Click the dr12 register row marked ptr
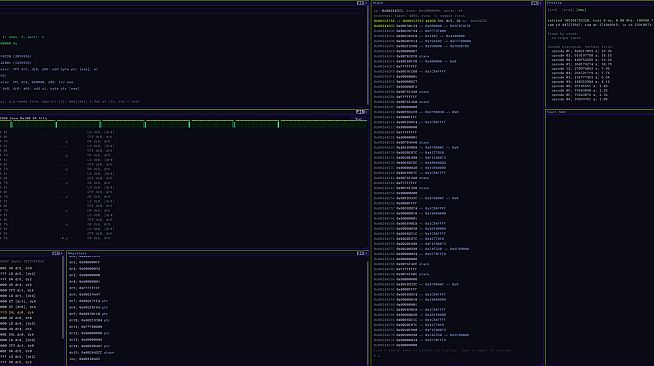 89,333
